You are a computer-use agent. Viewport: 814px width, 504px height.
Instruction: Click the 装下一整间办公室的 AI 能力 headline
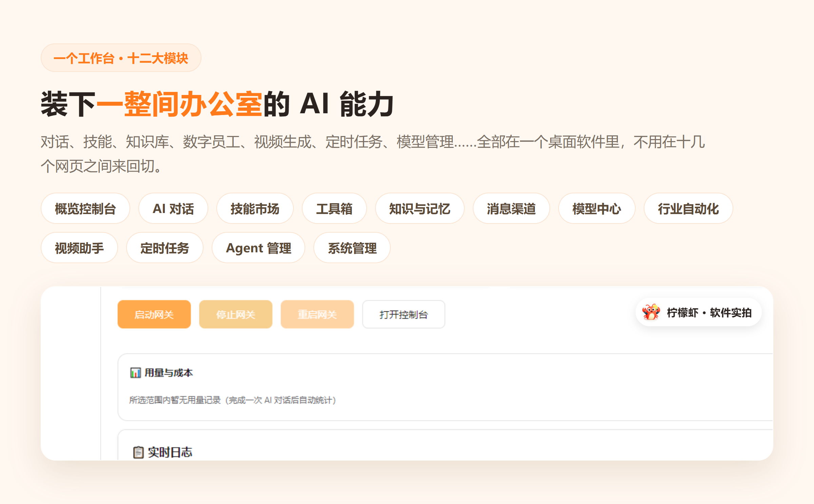(217, 104)
